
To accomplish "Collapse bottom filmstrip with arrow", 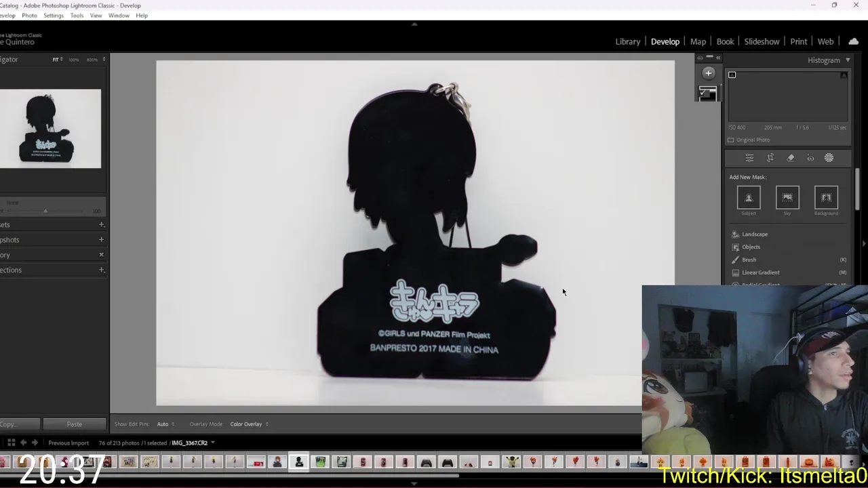I will tap(414, 483).
